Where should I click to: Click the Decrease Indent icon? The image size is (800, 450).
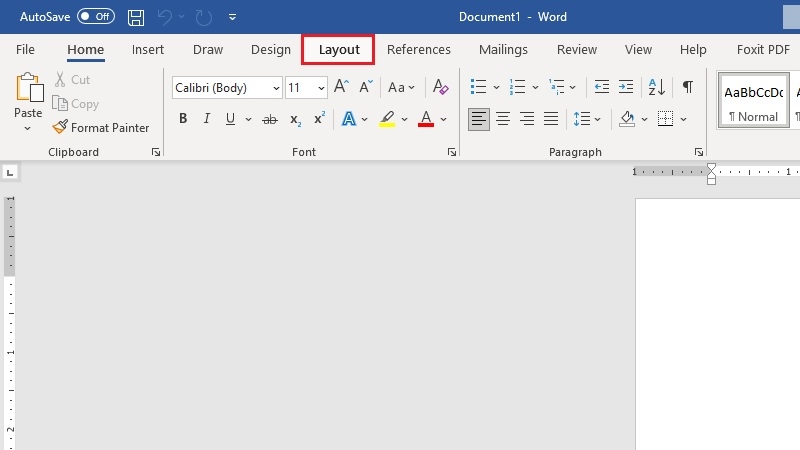pos(602,87)
